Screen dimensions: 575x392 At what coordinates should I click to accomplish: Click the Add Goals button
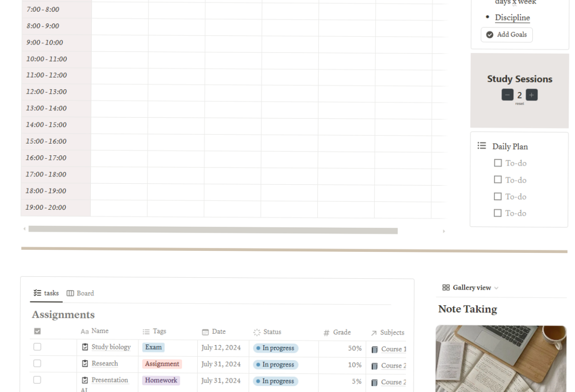click(506, 34)
